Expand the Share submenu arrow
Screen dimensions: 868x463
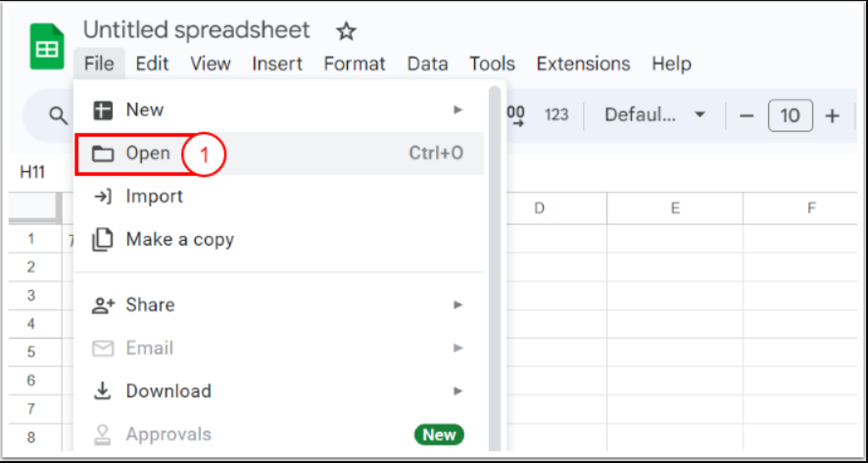pyautogui.click(x=458, y=305)
